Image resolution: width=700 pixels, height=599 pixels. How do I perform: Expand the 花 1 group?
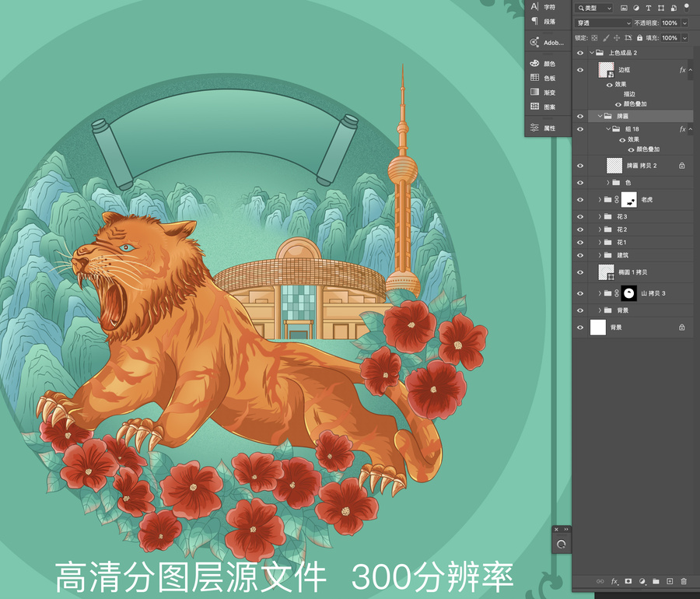(x=600, y=243)
